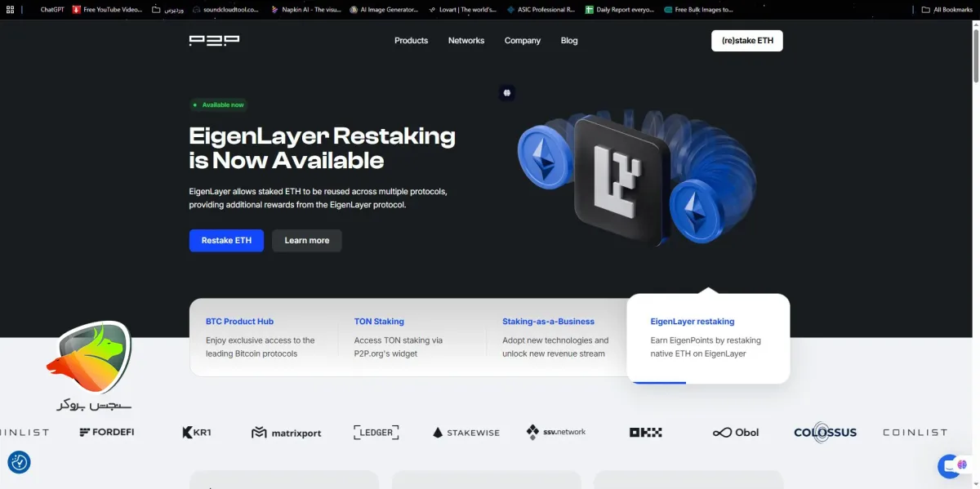Select the EigenLayer restaking tab

coord(708,339)
